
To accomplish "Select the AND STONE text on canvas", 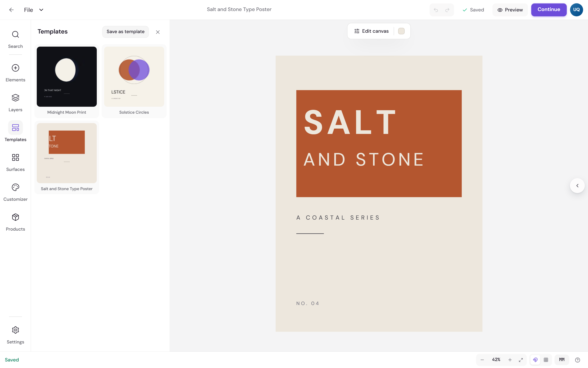I will pyautogui.click(x=363, y=159).
